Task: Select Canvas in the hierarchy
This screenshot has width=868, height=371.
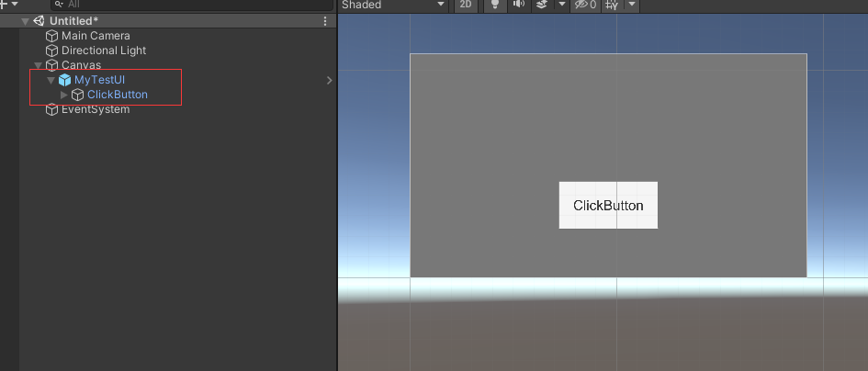Action: tap(81, 65)
